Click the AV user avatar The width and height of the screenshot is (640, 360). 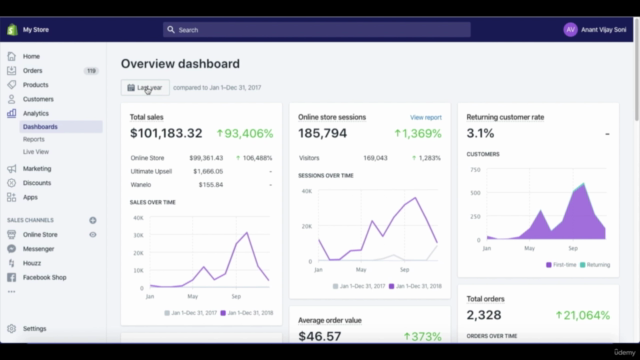click(x=571, y=29)
